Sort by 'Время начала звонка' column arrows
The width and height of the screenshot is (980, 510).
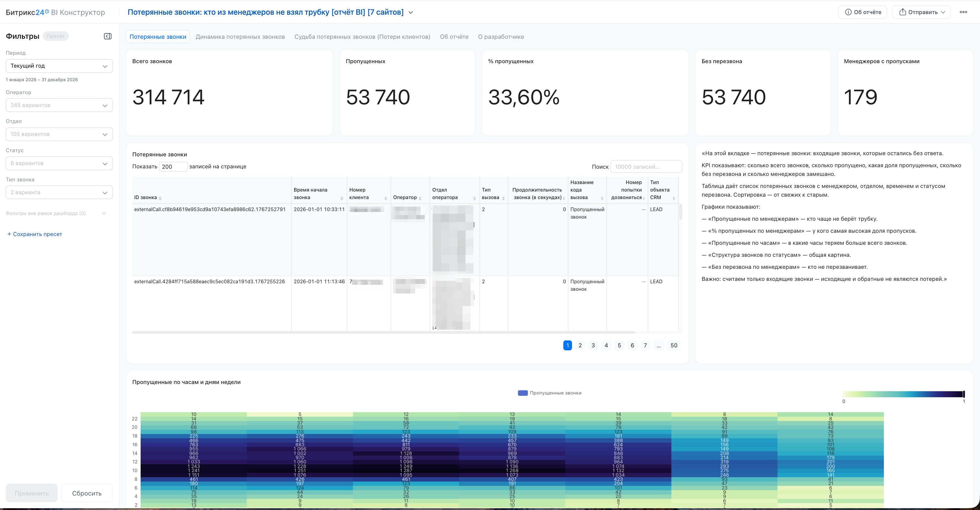[342, 198]
